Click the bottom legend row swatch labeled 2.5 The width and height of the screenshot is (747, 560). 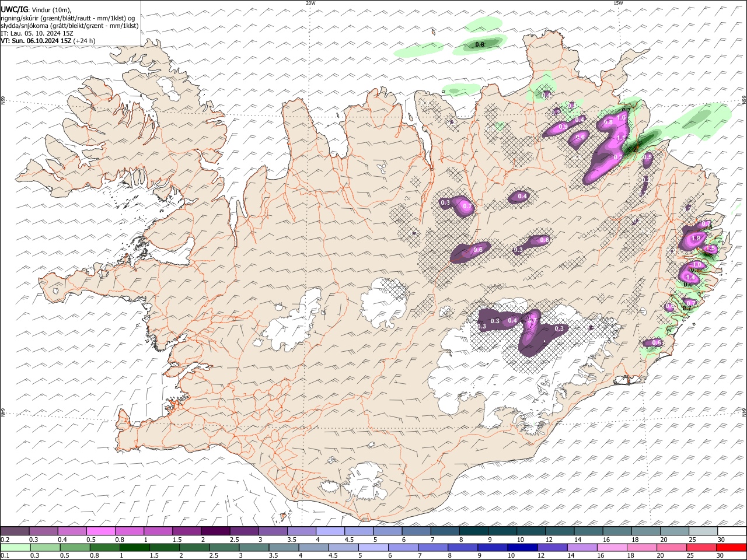pos(224,548)
